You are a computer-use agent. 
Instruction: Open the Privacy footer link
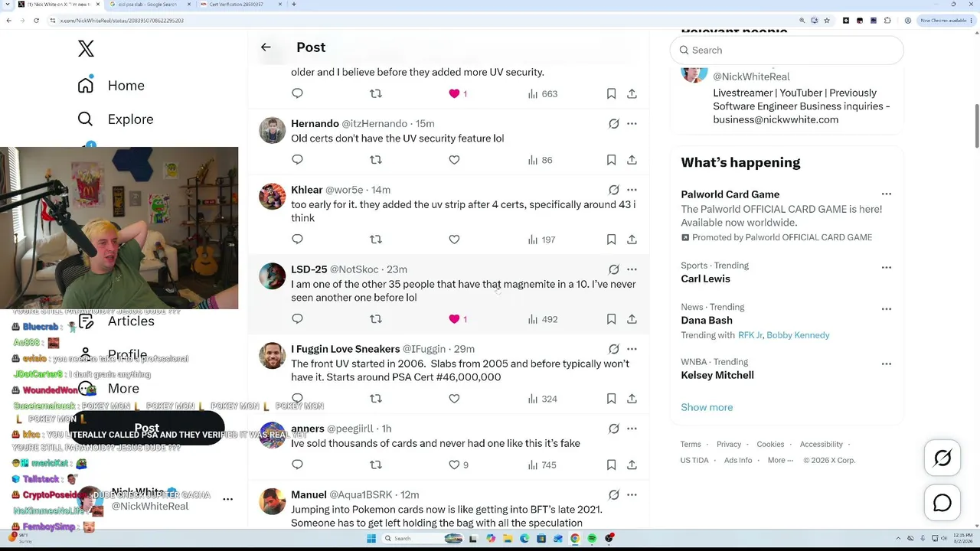(x=729, y=444)
